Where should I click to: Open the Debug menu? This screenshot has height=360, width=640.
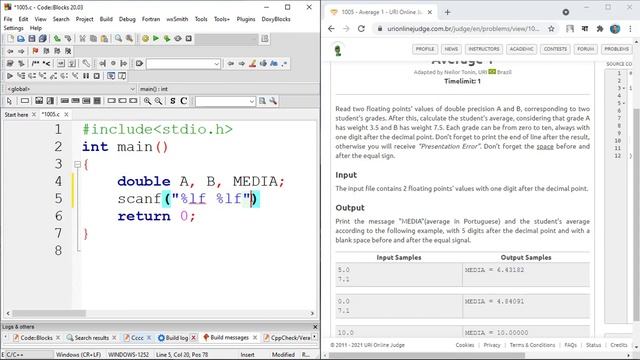(127, 19)
